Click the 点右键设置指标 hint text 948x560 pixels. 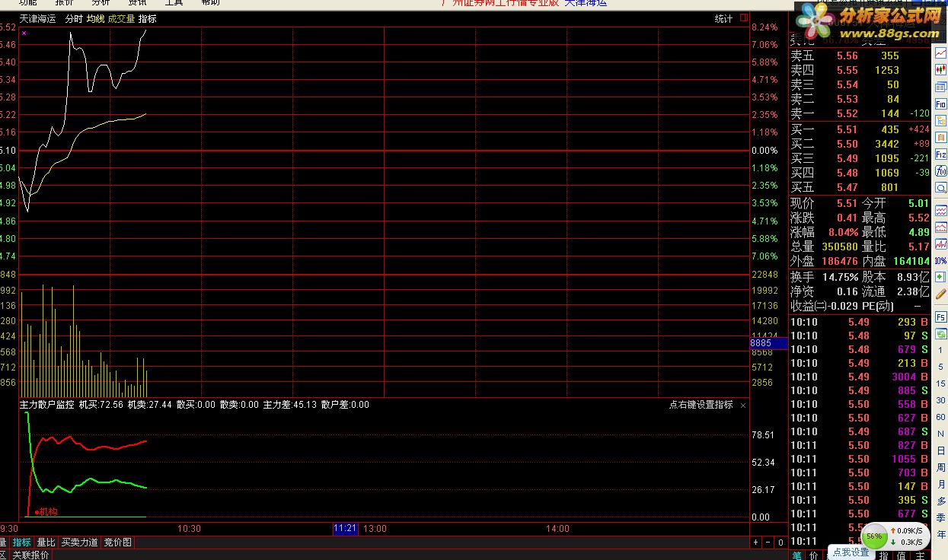701,405
